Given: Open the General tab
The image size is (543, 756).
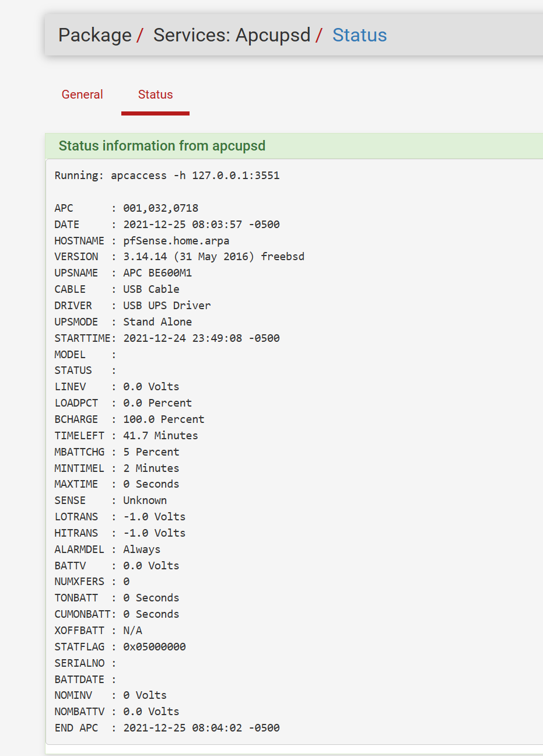Looking at the screenshot, I should point(82,94).
